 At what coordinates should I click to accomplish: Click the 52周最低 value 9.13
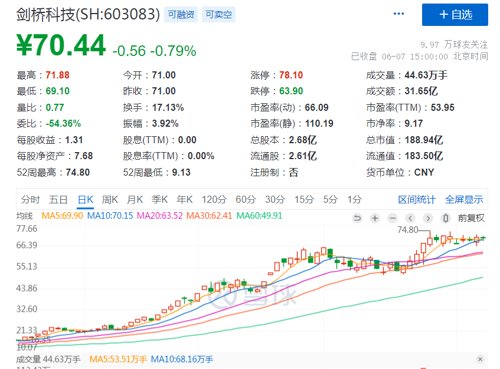pos(181,172)
